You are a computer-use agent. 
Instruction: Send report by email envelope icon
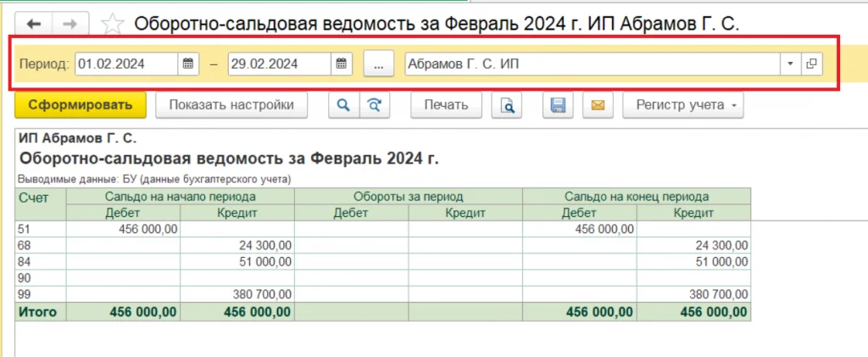point(597,105)
